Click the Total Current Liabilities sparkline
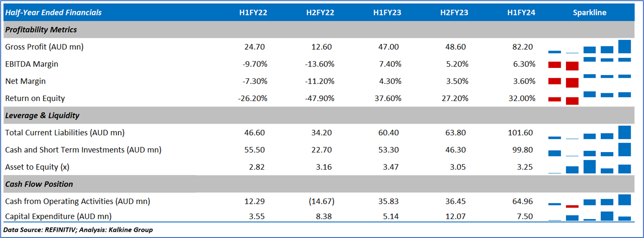Image resolution: width=644 pixels, height=238 pixels. point(589,133)
